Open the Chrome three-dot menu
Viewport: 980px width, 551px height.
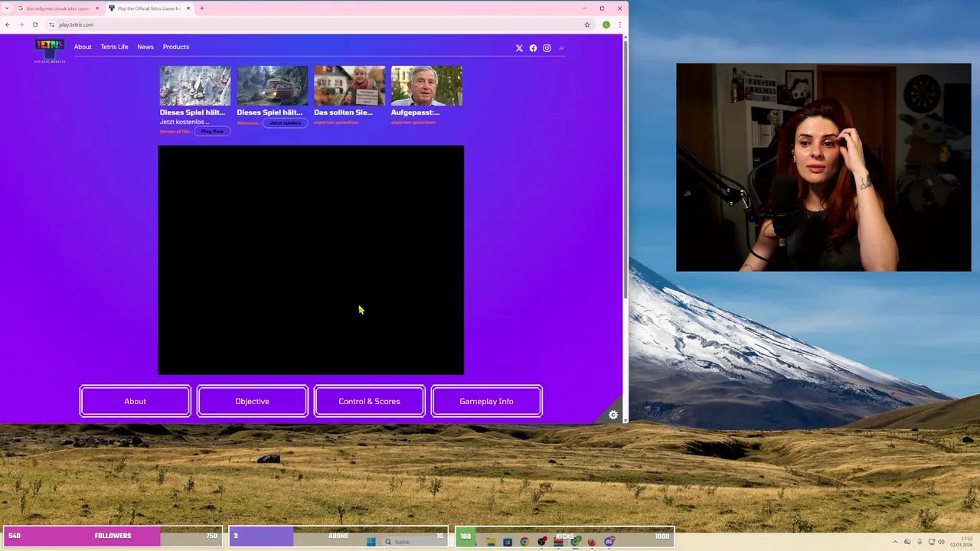(619, 24)
